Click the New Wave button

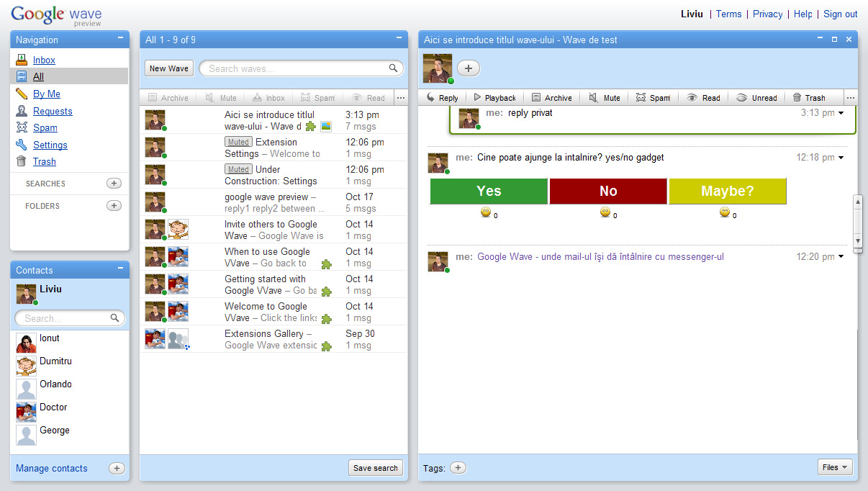coord(168,68)
